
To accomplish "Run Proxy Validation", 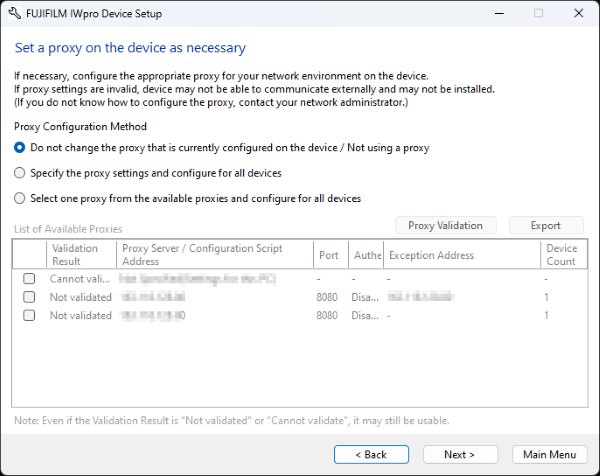I will [x=446, y=225].
